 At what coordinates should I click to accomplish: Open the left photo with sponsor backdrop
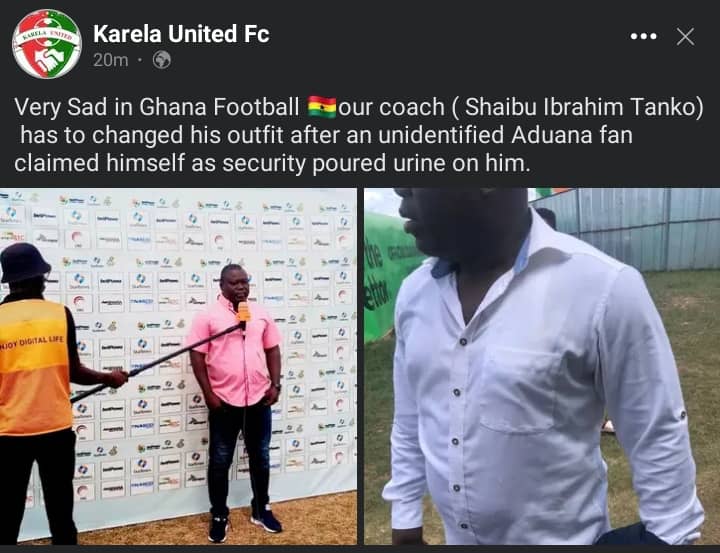(x=178, y=366)
